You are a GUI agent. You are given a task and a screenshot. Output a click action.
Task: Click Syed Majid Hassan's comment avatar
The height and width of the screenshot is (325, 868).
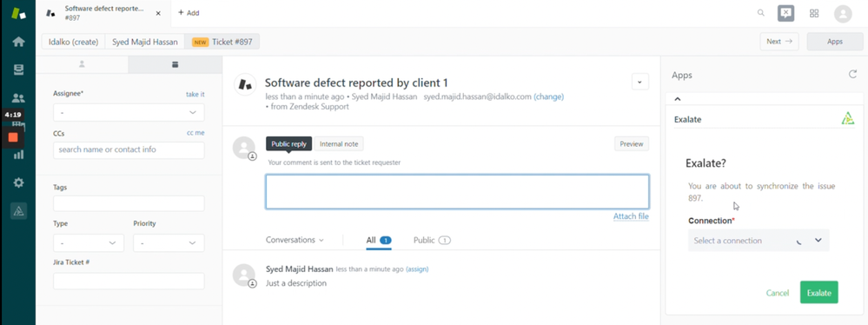[x=244, y=275]
